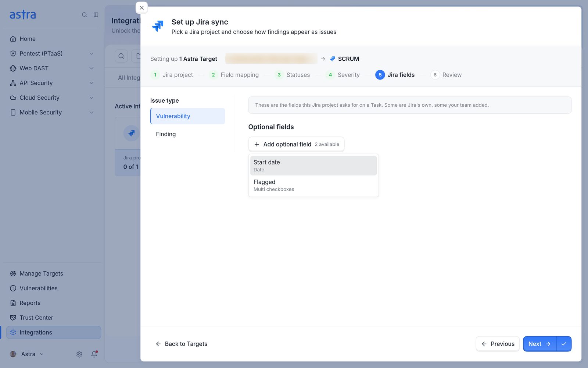Close the Jira sync setup dialog

[141, 8]
